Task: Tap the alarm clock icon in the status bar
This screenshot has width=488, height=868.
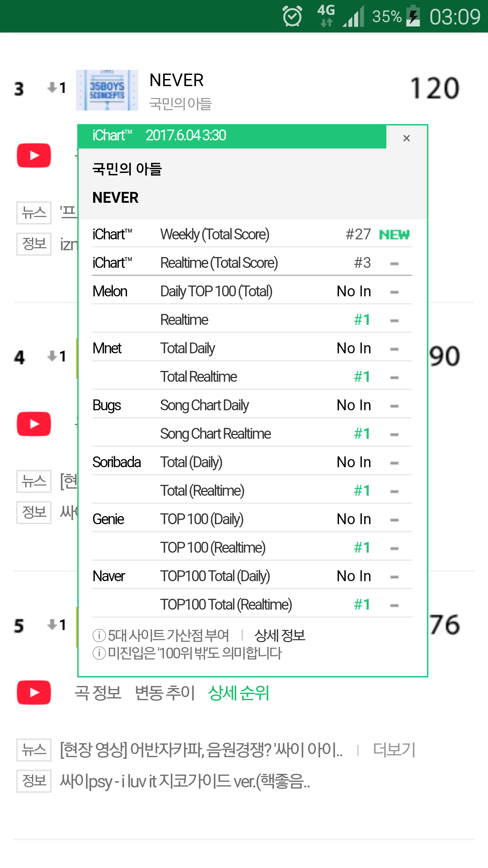Action: (x=292, y=16)
